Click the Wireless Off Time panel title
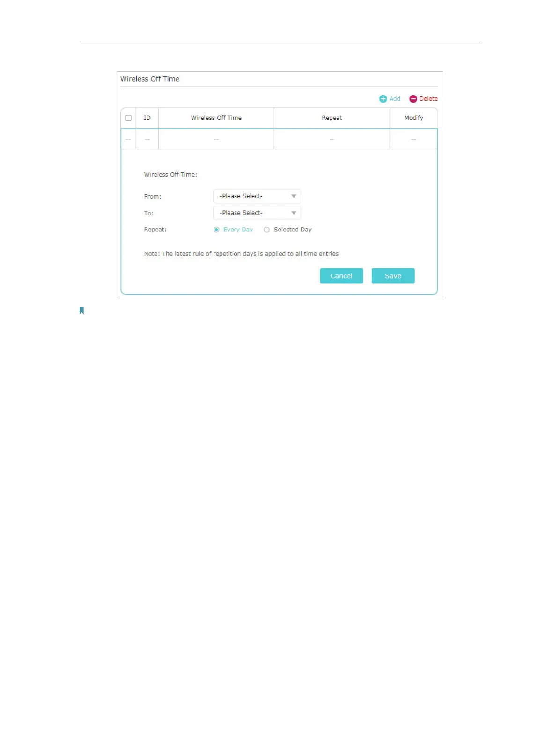560x741 pixels. click(x=150, y=79)
